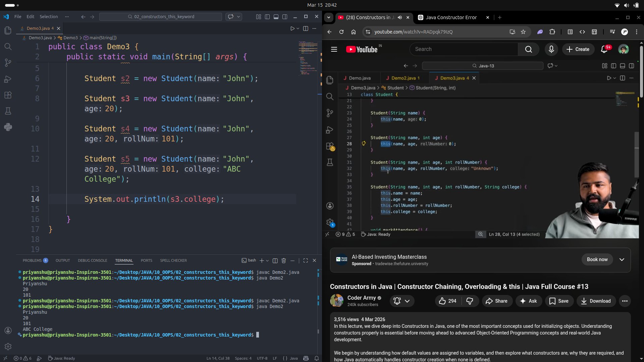Click the Download button under the video
This screenshot has height=362, width=644.
[x=596, y=301]
